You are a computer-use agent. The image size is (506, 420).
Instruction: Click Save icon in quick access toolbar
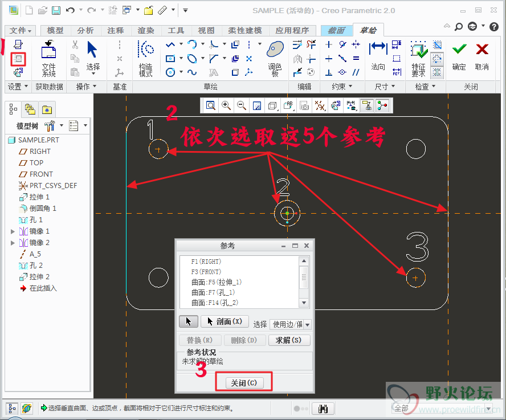56,11
